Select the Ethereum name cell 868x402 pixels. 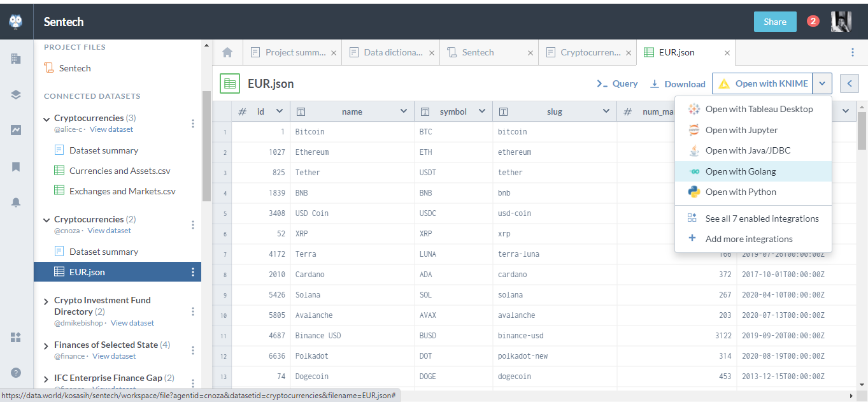pyautogui.click(x=352, y=152)
